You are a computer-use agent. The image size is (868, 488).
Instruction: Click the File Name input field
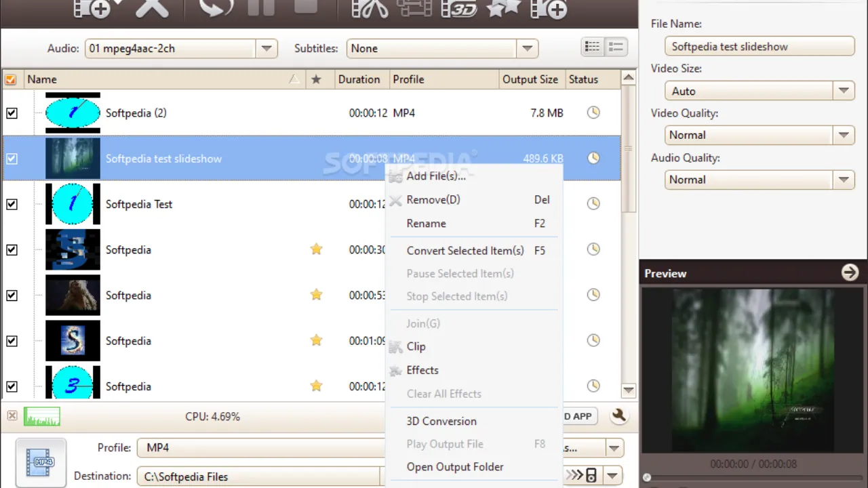click(x=759, y=46)
